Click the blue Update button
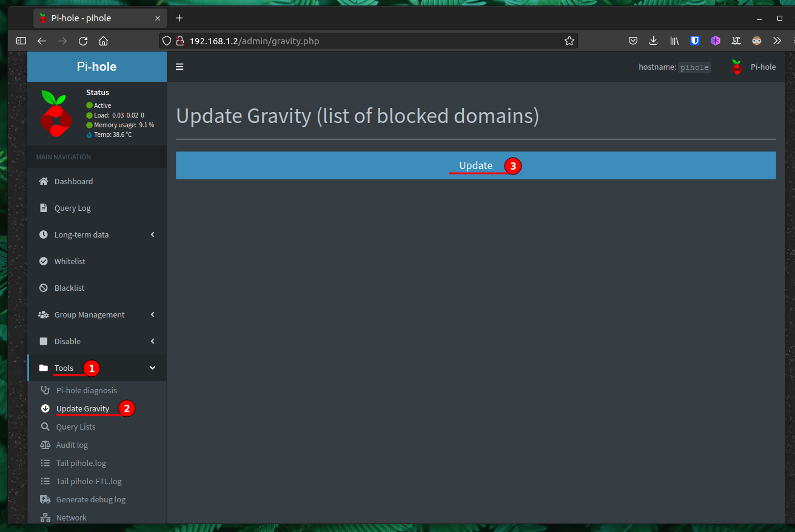The image size is (795, 532). pos(476,165)
